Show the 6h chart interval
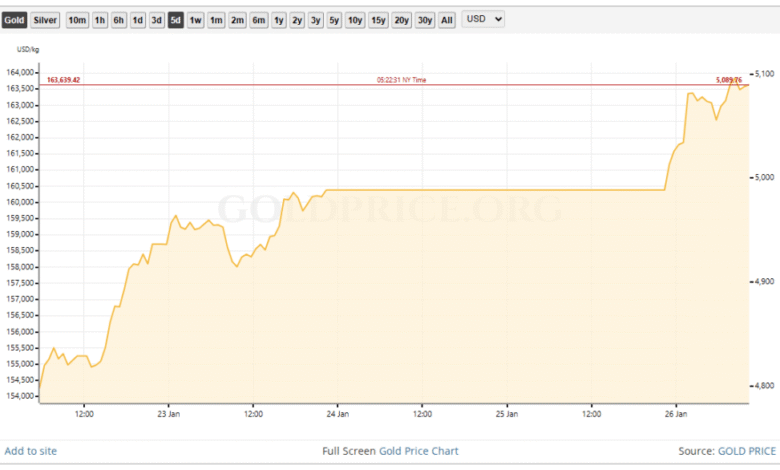The image size is (780, 470). pos(119,20)
